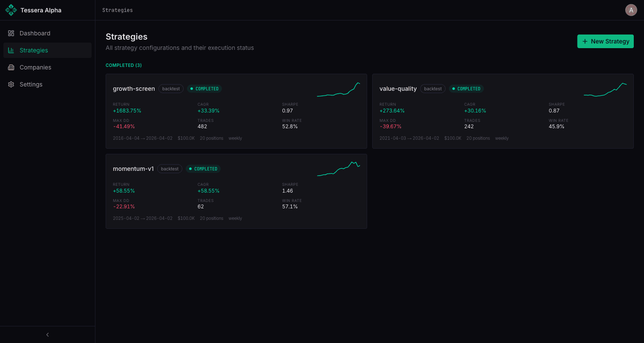Open the user avatar in the top right
Screen dimensions: 644x343
click(631, 10)
